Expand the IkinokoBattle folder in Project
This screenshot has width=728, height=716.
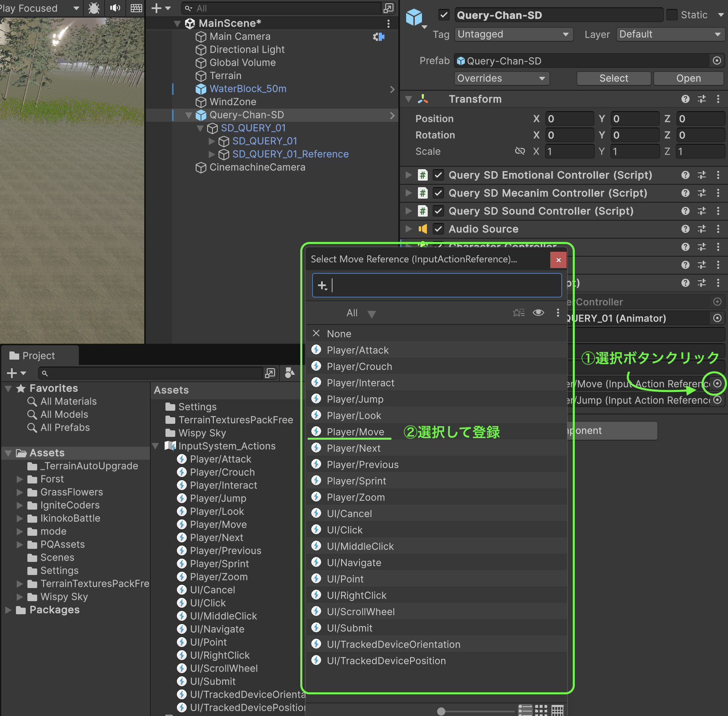click(x=20, y=519)
